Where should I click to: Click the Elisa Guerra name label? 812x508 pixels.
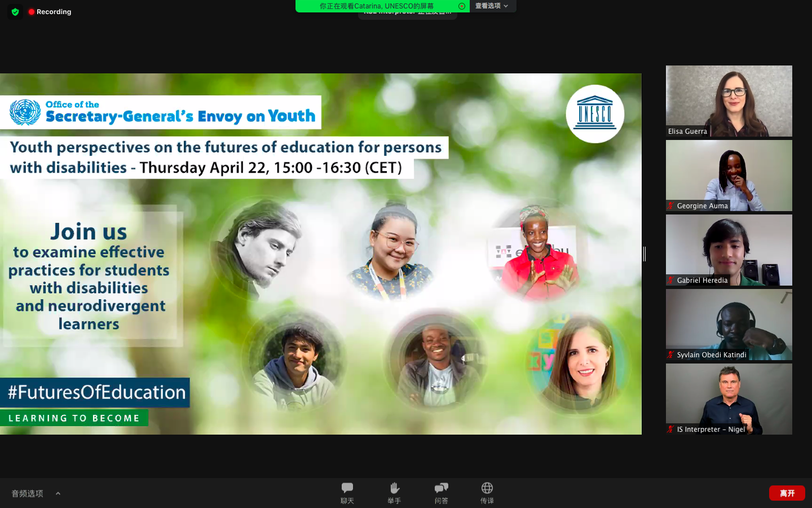[687, 131]
